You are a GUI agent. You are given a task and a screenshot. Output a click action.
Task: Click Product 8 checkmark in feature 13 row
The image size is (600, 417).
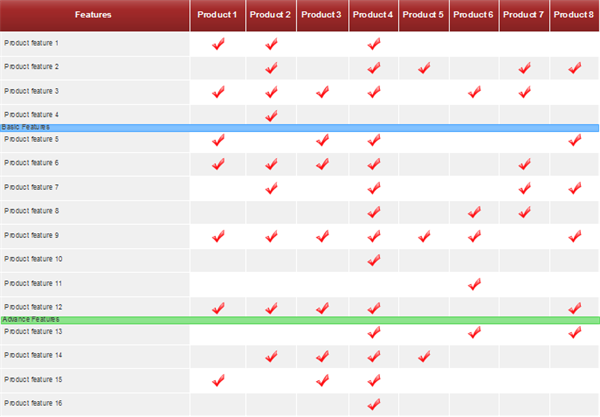point(575,332)
